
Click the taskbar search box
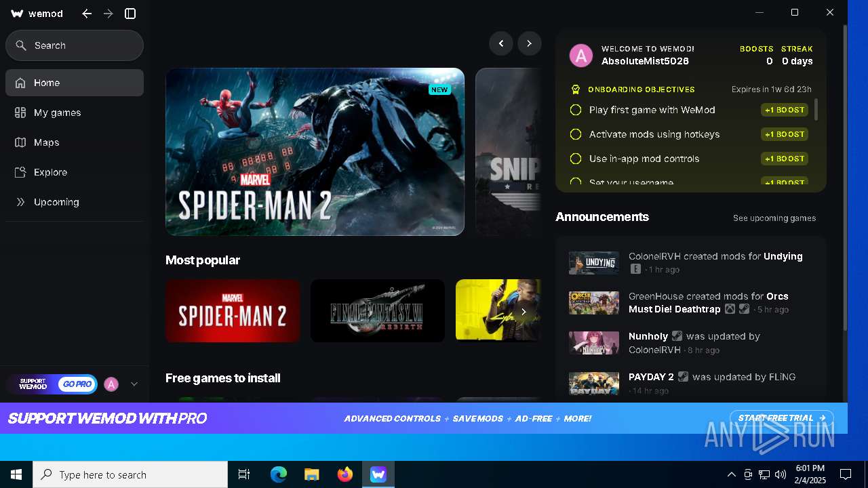coord(130,474)
